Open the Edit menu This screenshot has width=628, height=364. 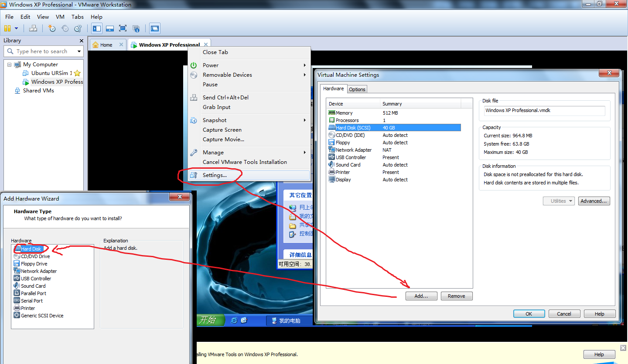[x=25, y=17]
